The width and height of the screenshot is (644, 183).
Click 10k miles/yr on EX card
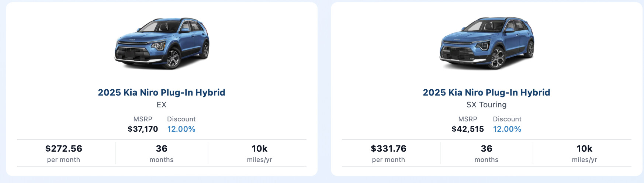[x=260, y=153]
